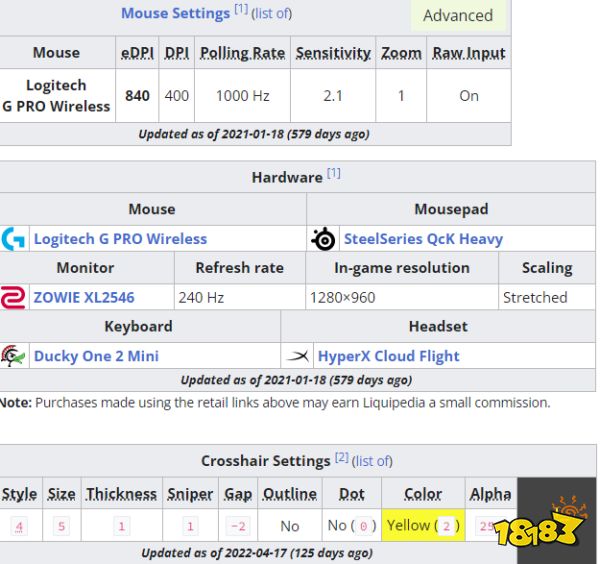The width and height of the screenshot is (600, 564).
Task: Select the DPI value 400
Action: point(176,96)
